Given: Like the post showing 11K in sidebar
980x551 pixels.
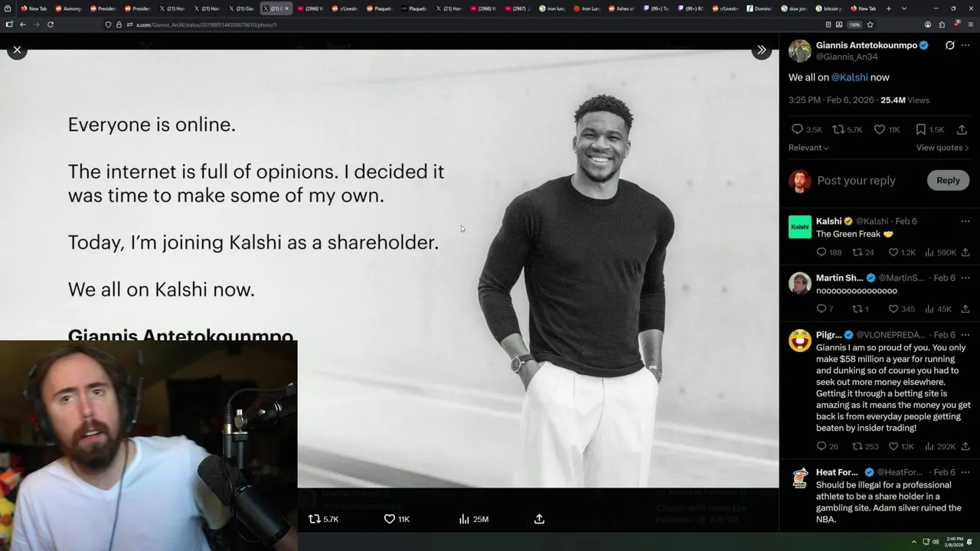Looking at the screenshot, I should pyautogui.click(x=887, y=129).
